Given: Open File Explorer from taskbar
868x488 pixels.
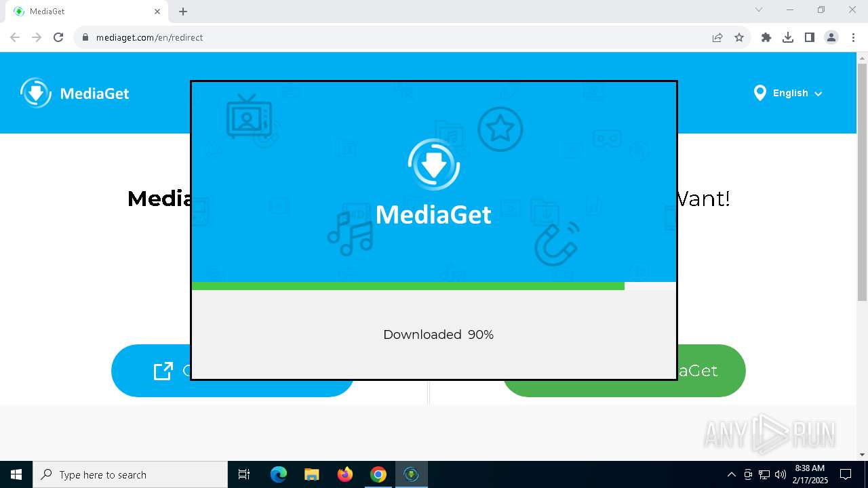Looking at the screenshot, I should click(x=312, y=474).
